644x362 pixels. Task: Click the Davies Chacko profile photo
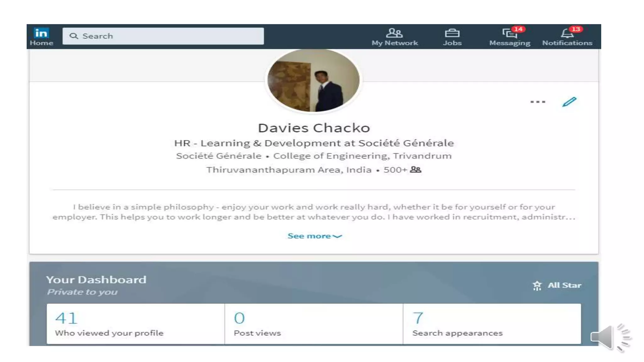(314, 80)
